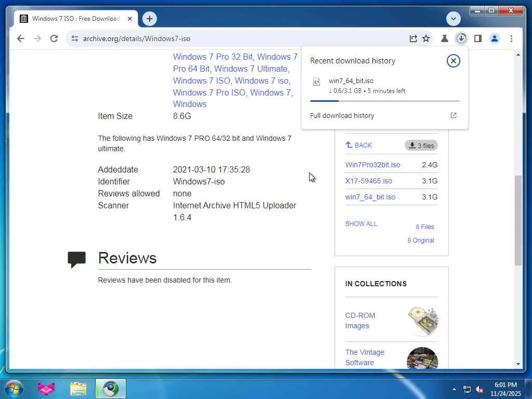This screenshot has height=399, width=532.
Task: Click the Identifier value Windows7-iso
Action: click(x=199, y=181)
